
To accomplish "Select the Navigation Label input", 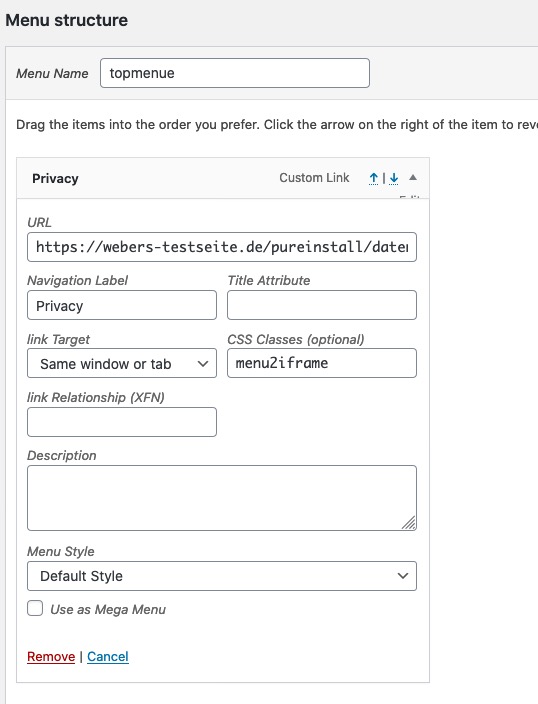I will pyautogui.click(x=122, y=305).
